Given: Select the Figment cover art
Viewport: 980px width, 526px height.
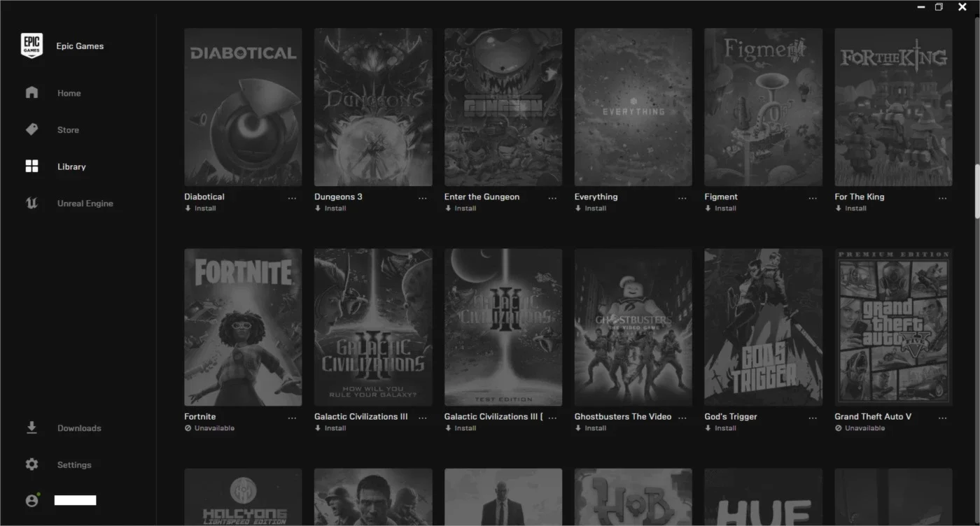Looking at the screenshot, I should 764,107.
